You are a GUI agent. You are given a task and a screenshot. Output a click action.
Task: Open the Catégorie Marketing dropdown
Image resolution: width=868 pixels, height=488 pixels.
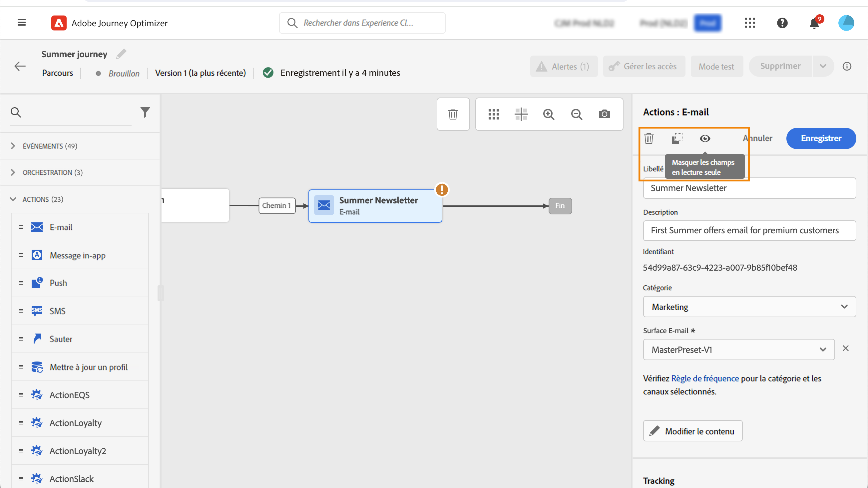pyautogui.click(x=749, y=307)
